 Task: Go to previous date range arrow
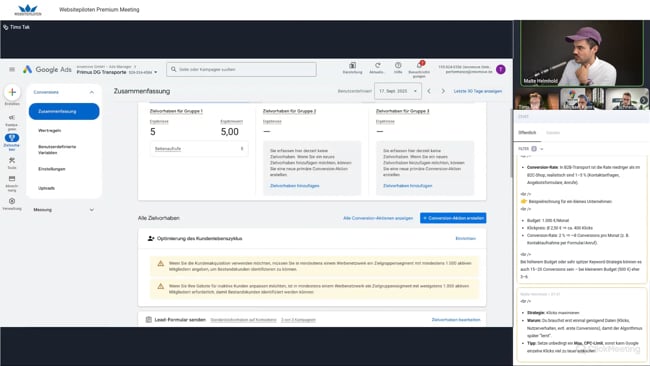pyautogui.click(x=429, y=91)
